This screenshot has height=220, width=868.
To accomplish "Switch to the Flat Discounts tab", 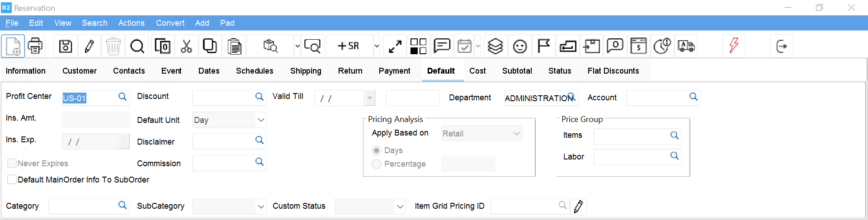I will point(613,71).
